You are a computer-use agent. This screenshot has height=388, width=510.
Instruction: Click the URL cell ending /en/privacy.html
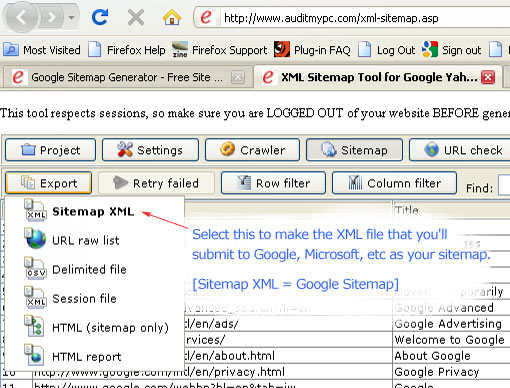(212, 372)
